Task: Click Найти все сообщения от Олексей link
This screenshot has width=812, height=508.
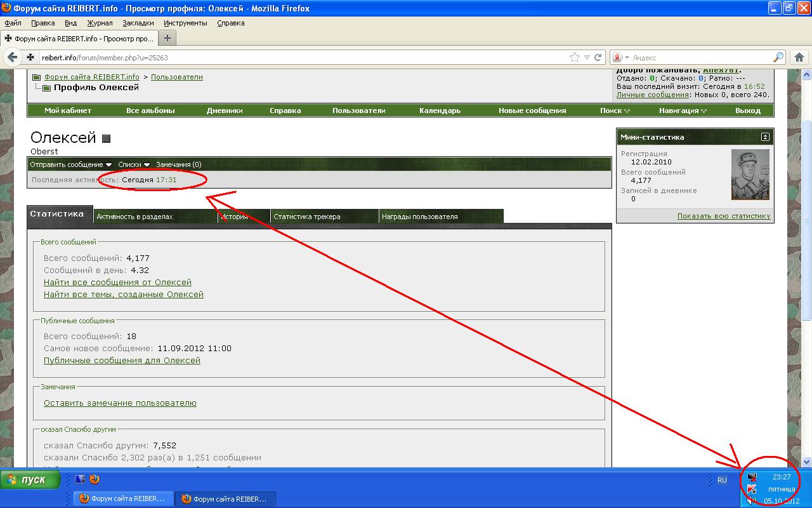Action: [117, 282]
